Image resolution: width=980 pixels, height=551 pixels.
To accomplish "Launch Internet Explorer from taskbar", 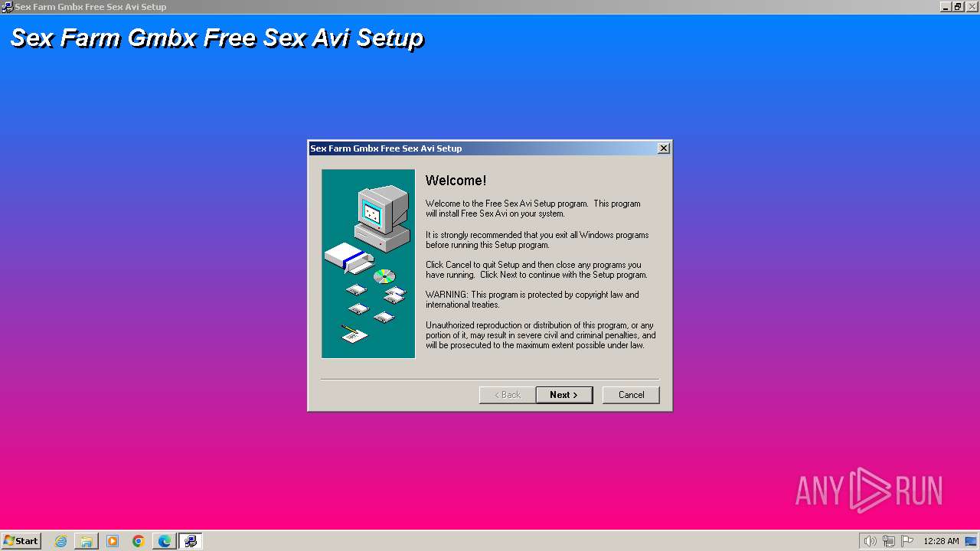I will tap(60, 541).
